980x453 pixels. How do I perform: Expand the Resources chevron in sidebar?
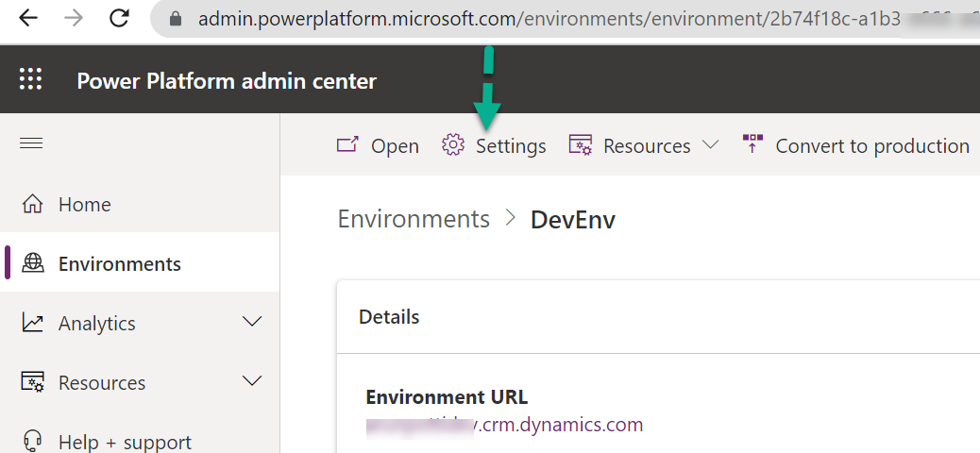(252, 382)
